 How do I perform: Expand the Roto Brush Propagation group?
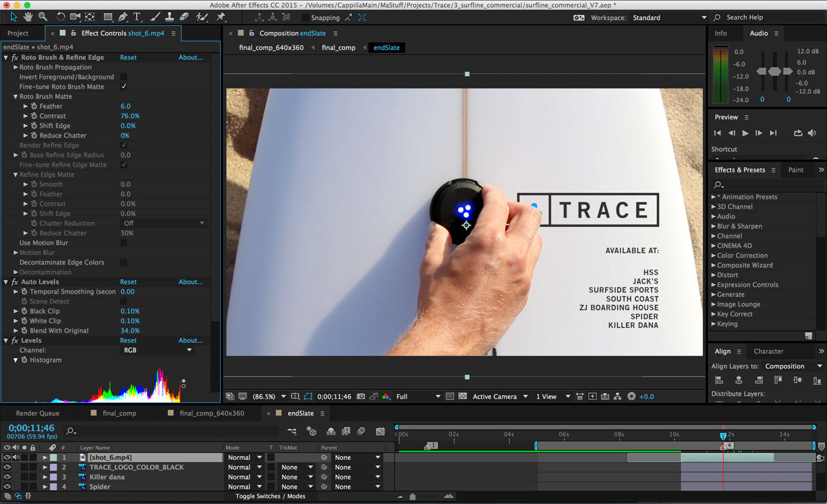[16, 67]
